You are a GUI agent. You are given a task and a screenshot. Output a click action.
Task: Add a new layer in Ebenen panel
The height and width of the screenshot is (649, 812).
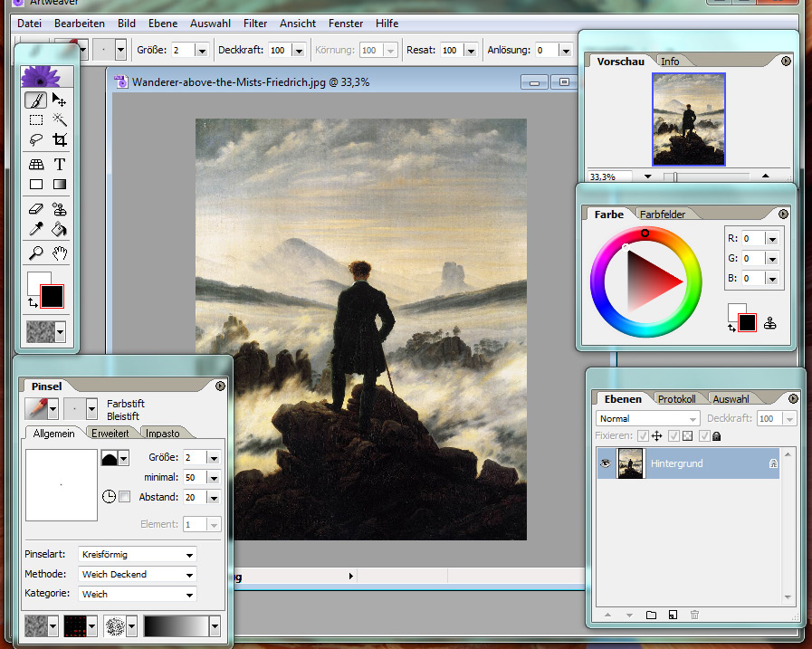click(x=673, y=615)
